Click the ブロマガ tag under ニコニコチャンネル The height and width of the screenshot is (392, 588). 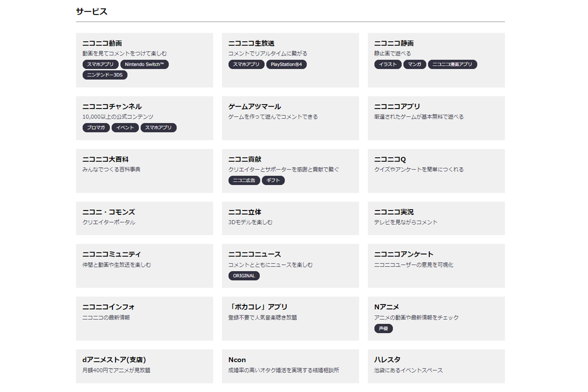tap(96, 127)
